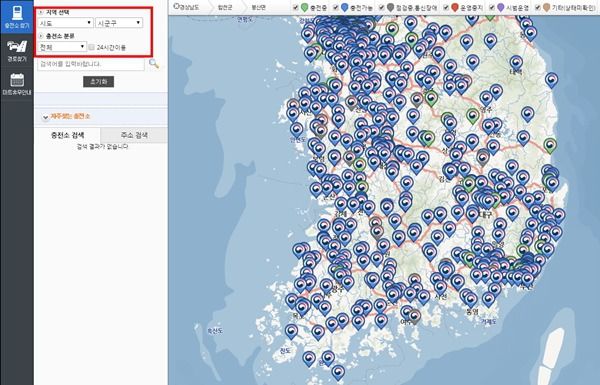Open the 전체 station category dropdown

[62, 47]
